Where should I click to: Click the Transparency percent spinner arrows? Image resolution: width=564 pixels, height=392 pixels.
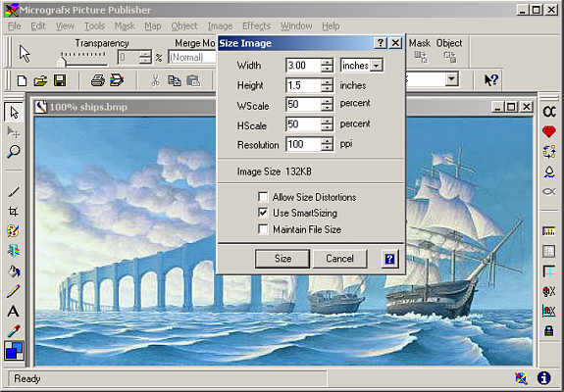145,57
